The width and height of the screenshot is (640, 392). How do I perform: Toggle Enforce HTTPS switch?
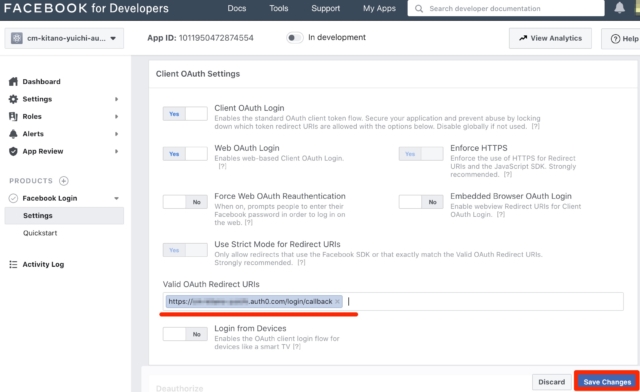(421, 154)
